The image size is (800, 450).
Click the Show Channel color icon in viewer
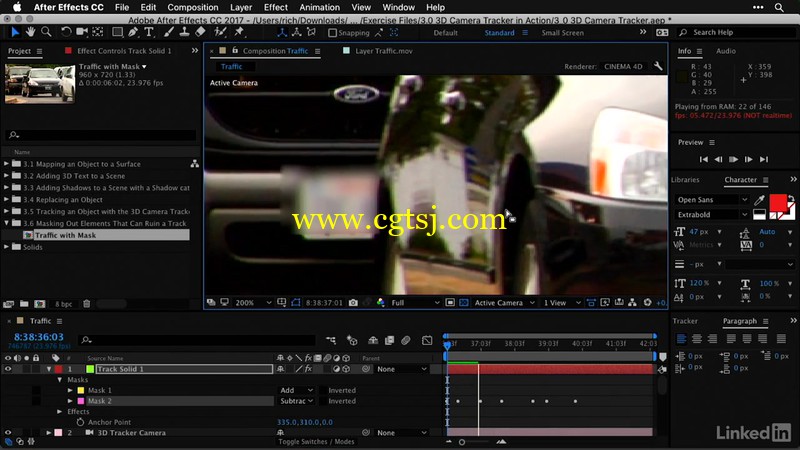point(381,303)
